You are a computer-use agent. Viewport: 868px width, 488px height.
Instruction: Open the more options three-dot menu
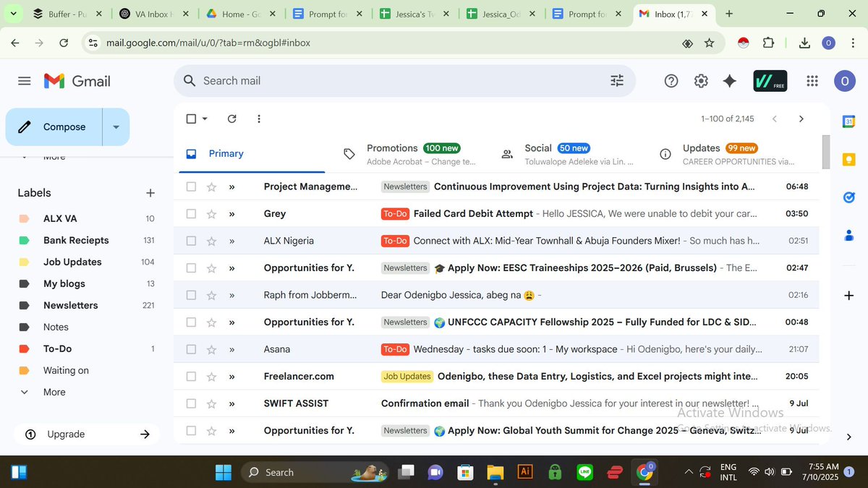click(x=258, y=119)
